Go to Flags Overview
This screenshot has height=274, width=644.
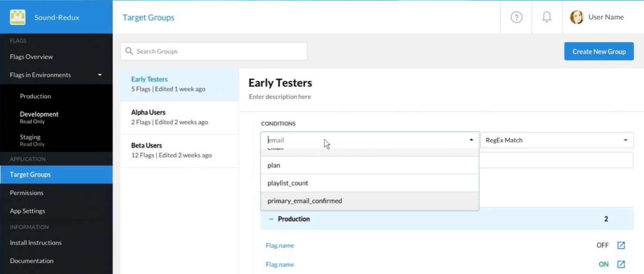tap(31, 57)
